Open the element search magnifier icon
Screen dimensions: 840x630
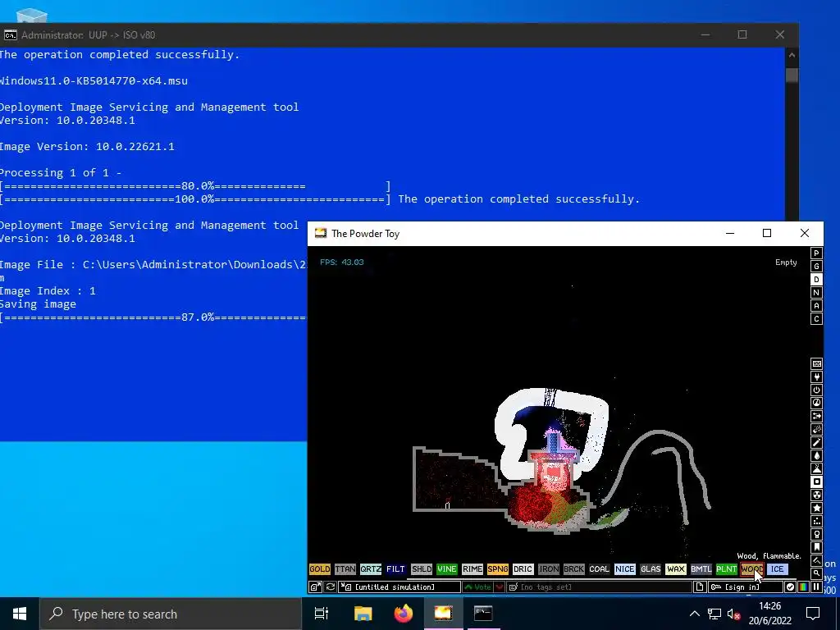pos(816,573)
